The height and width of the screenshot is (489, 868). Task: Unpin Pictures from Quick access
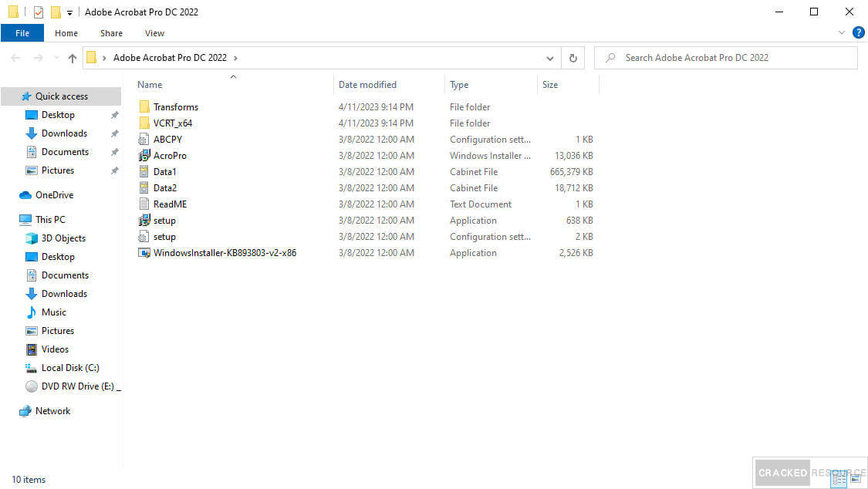(115, 170)
